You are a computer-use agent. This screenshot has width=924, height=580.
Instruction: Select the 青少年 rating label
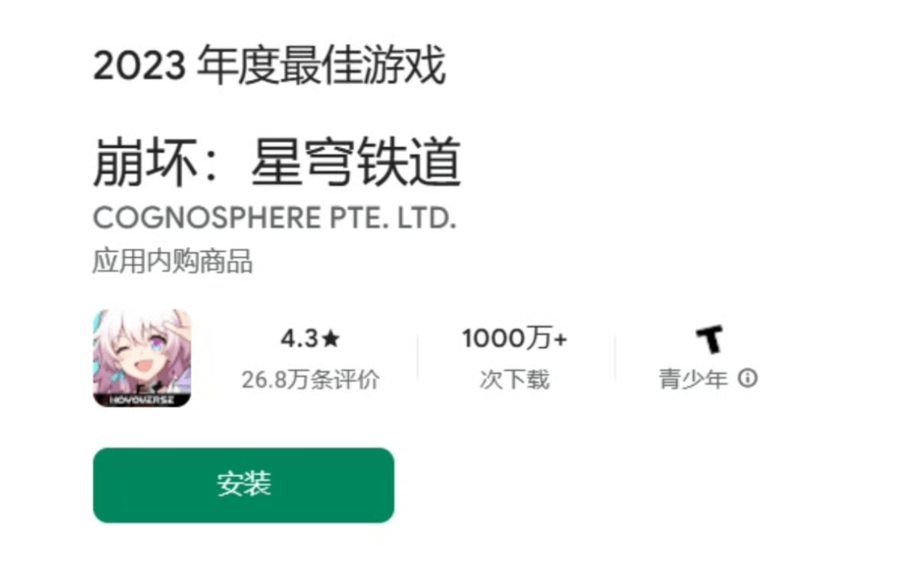point(693,378)
